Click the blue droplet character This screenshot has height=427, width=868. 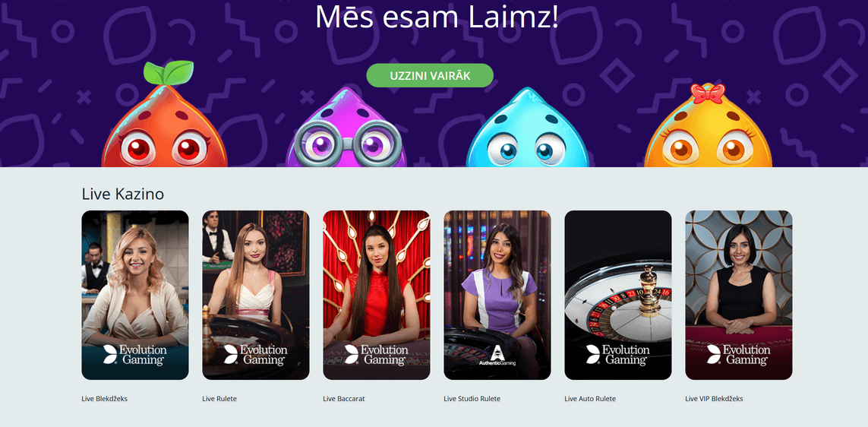(526, 128)
